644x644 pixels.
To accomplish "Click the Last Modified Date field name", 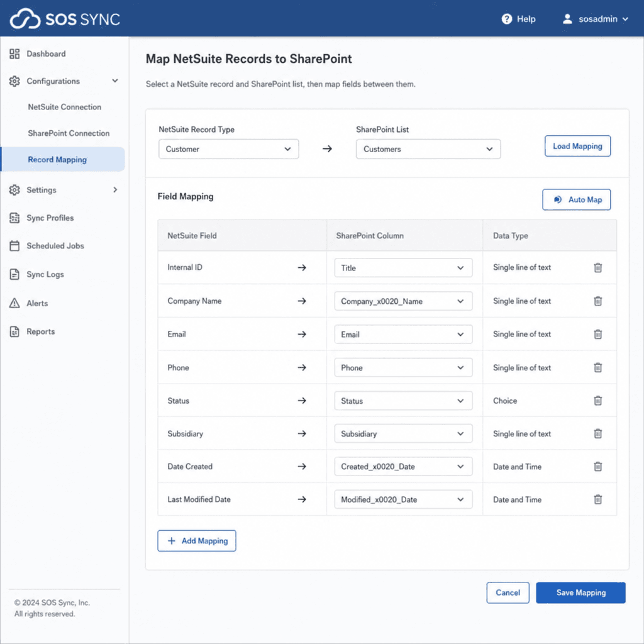I will click(199, 499).
